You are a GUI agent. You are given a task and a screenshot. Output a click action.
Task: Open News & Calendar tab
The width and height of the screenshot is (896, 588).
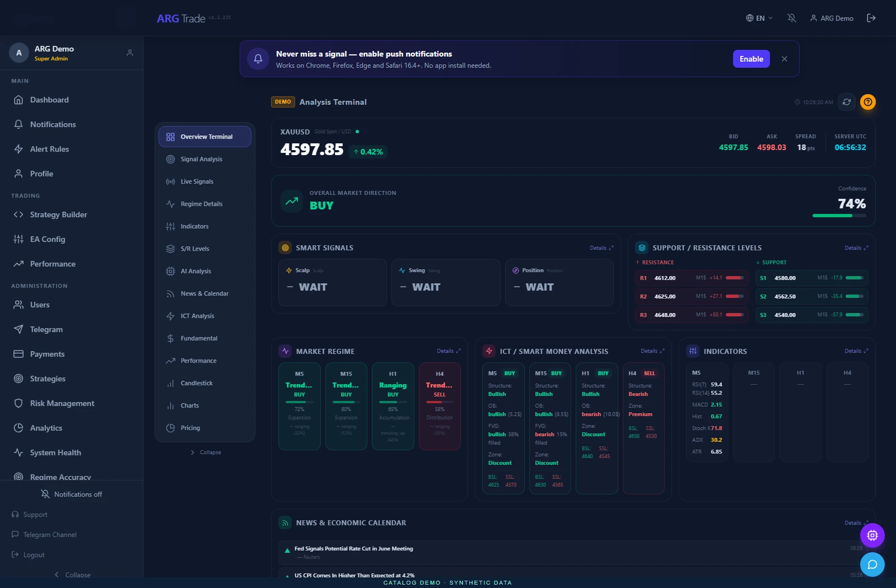point(205,293)
